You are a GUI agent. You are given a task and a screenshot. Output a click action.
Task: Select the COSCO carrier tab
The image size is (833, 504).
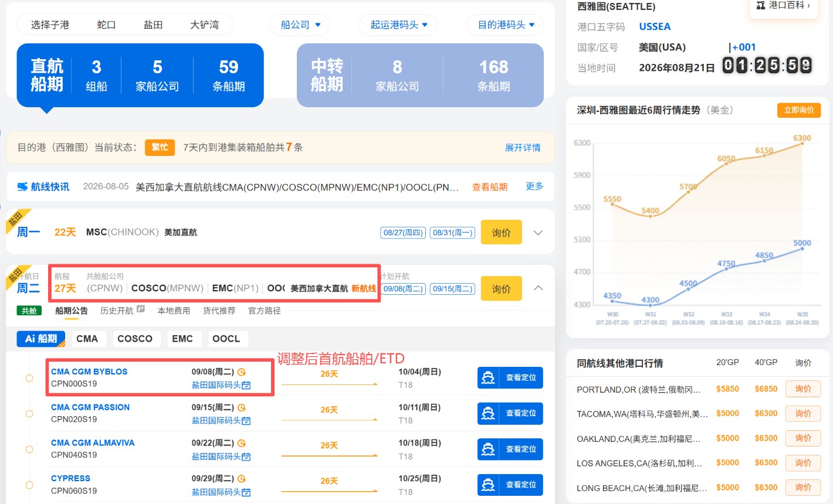point(135,339)
